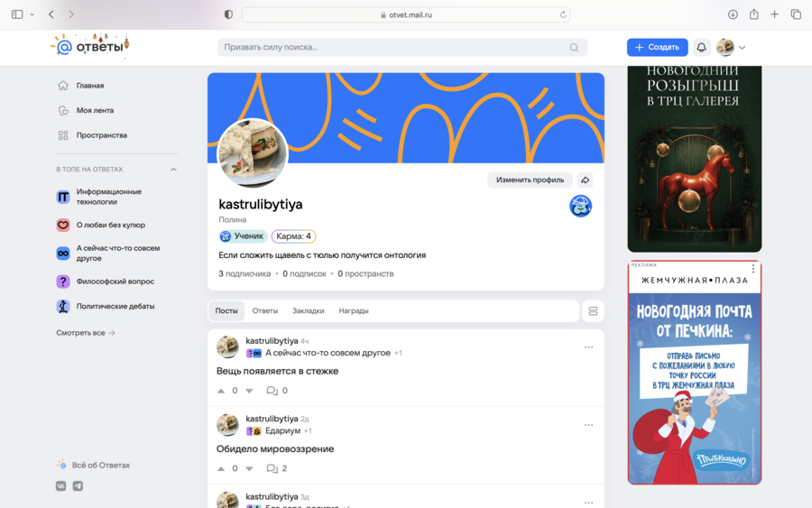Viewport: 812px width, 508px height.
Task: Open a new Safari tab
Action: coord(774,14)
